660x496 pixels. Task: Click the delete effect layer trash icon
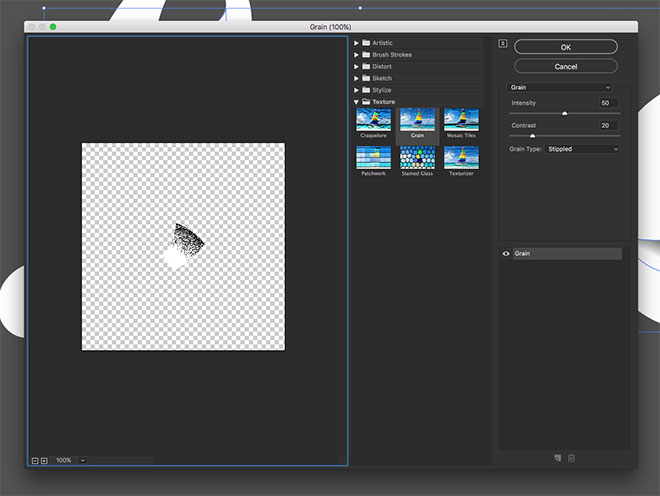point(572,458)
